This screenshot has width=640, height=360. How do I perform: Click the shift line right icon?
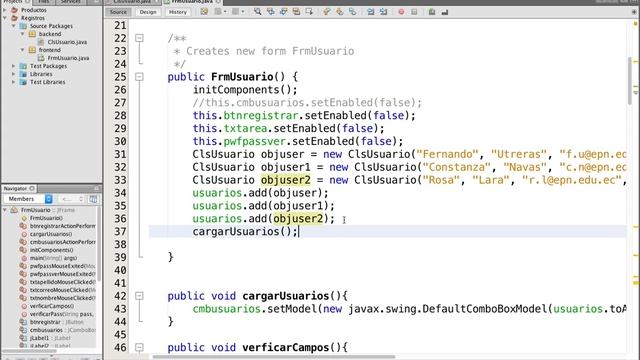tap(384, 12)
